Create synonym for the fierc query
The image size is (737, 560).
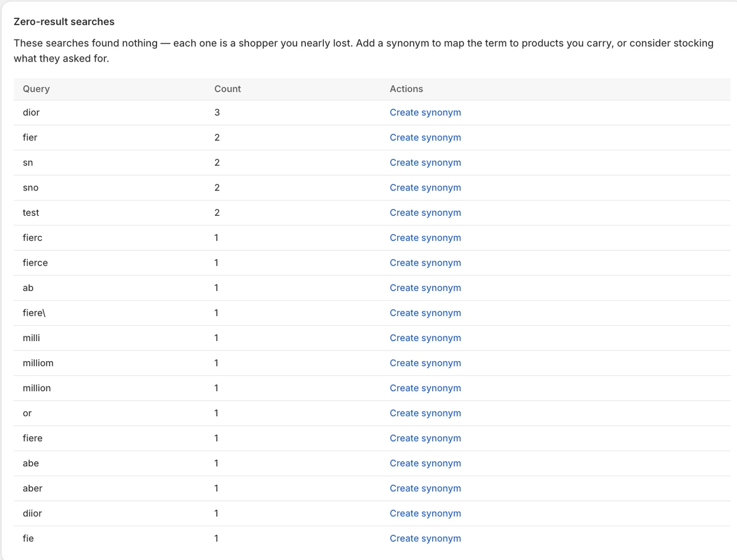click(425, 238)
